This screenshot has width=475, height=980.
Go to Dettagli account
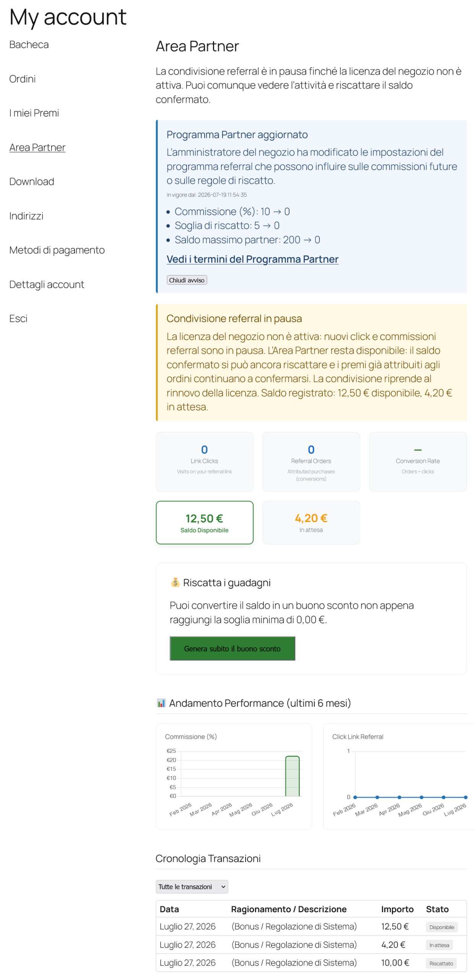pyautogui.click(x=46, y=284)
